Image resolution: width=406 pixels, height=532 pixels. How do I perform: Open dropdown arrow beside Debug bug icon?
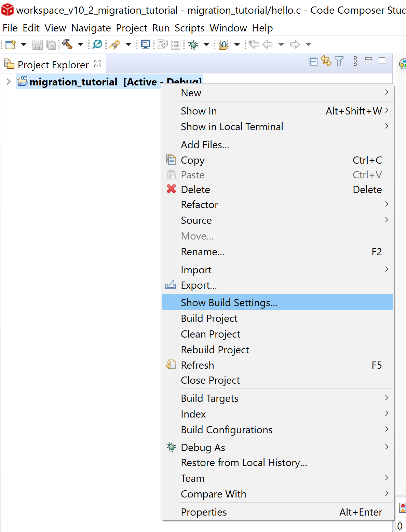click(206, 44)
